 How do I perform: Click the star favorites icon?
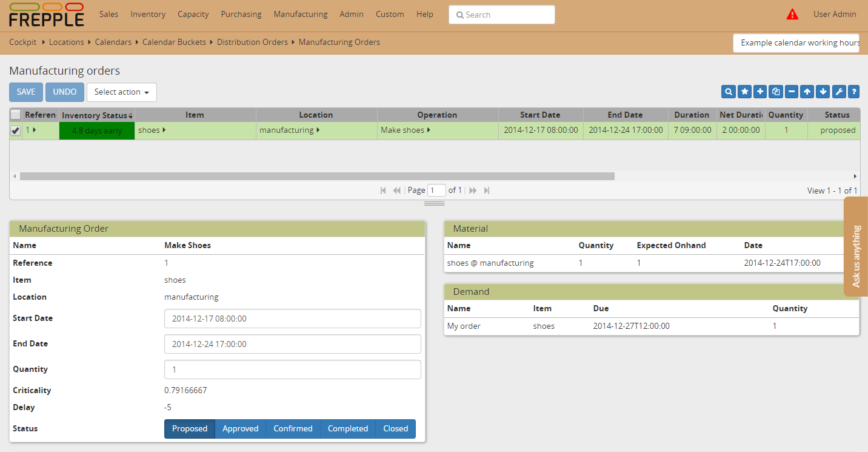coord(744,92)
